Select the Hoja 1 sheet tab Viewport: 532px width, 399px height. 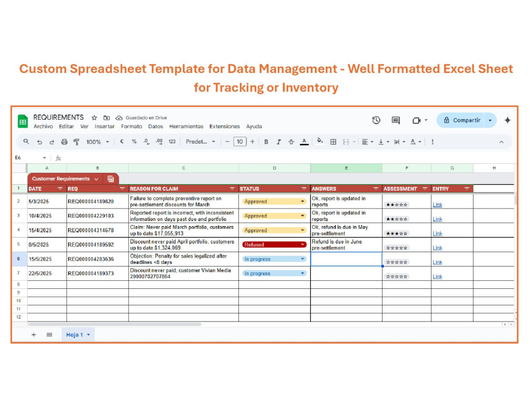click(78, 335)
